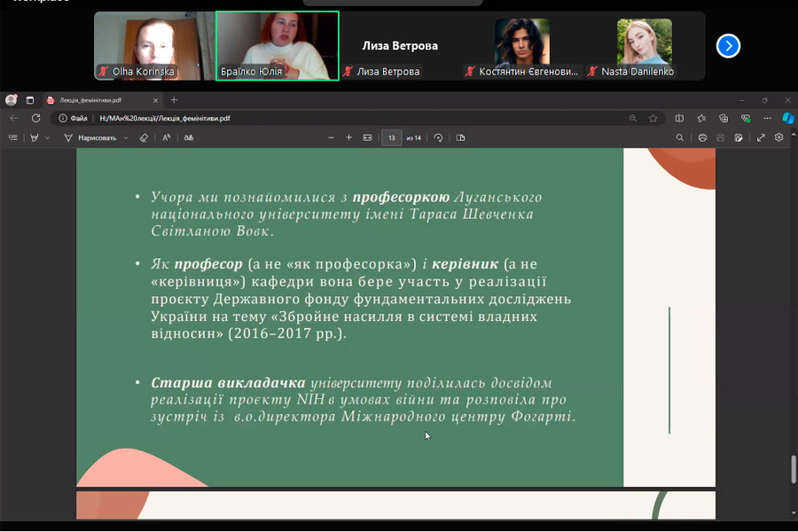Open Browser essentials heart icon

pyautogui.click(x=746, y=118)
